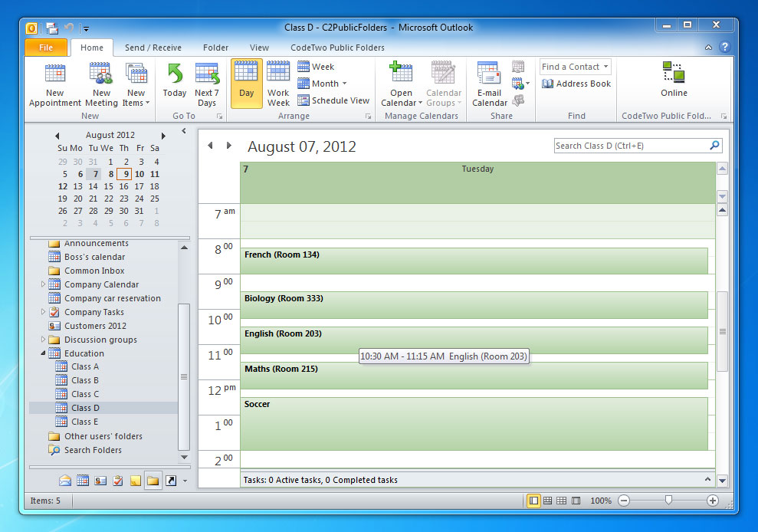Switch to the Folder tab

[x=215, y=48]
